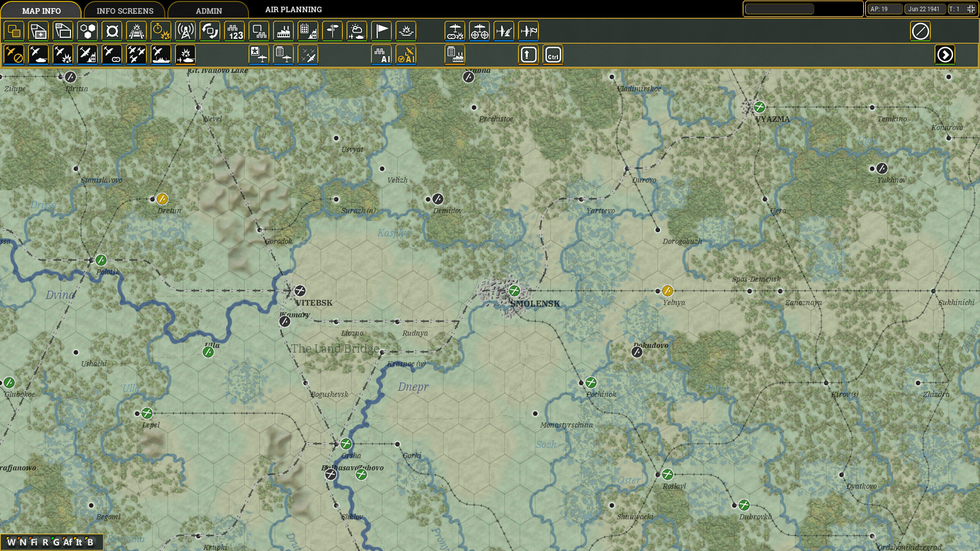Viewport: 980px width, 551px height.
Task: Select the AIR PLANNING tab
Action: [293, 10]
